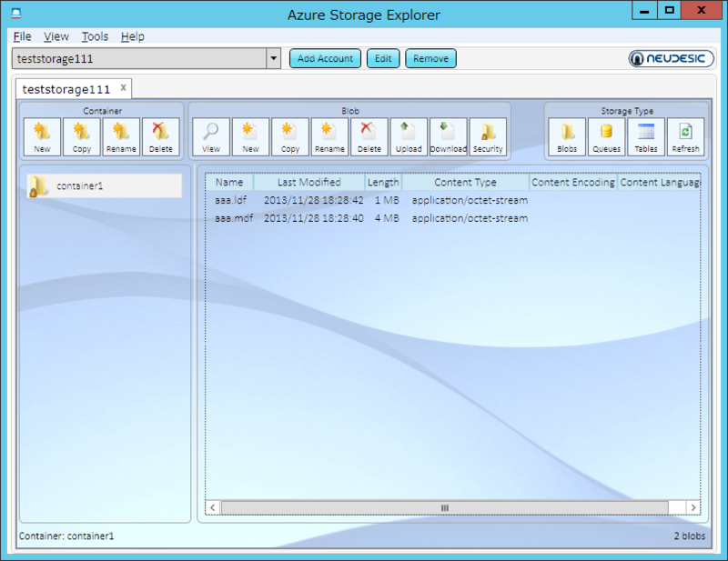Sort by the Last Modified column header

tap(309, 182)
